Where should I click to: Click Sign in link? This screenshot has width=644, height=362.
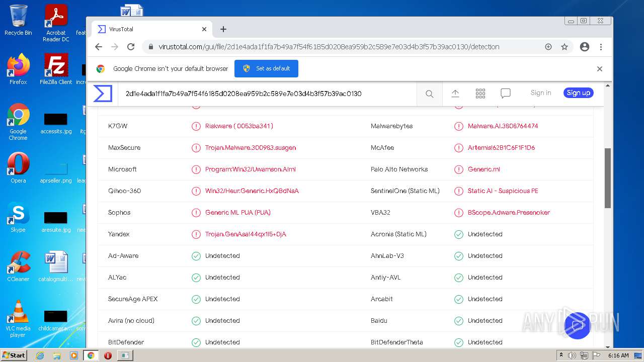pyautogui.click(x=541, y=93)
